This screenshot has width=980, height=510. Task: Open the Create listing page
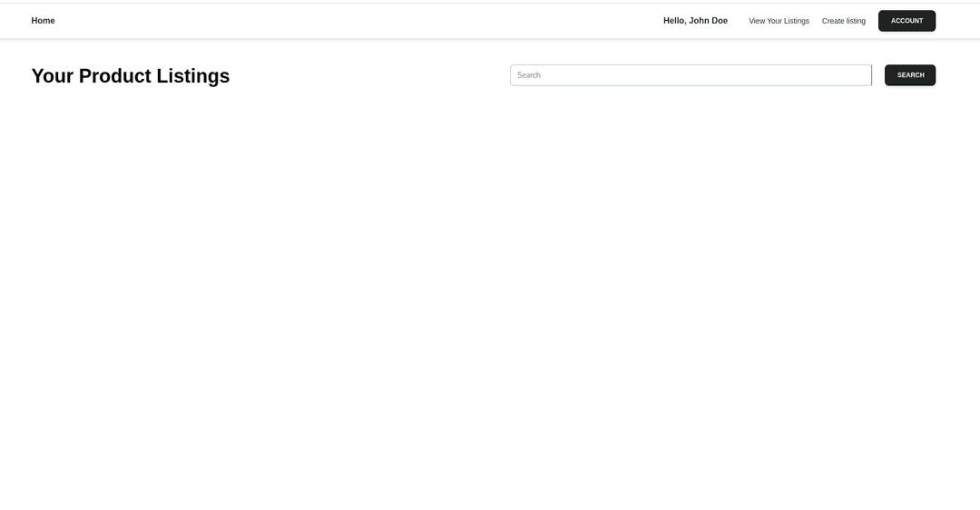coord(844,21)
